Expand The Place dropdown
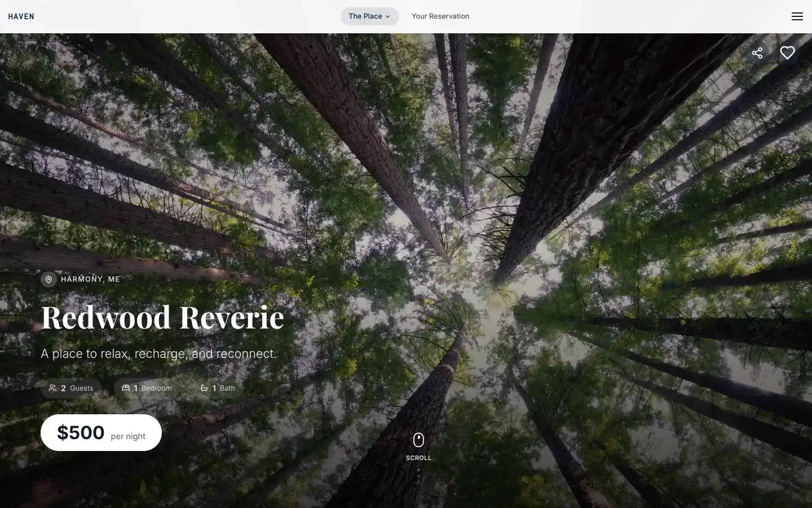The width and height of the screenshot is (812, 508). click(369, 16)
